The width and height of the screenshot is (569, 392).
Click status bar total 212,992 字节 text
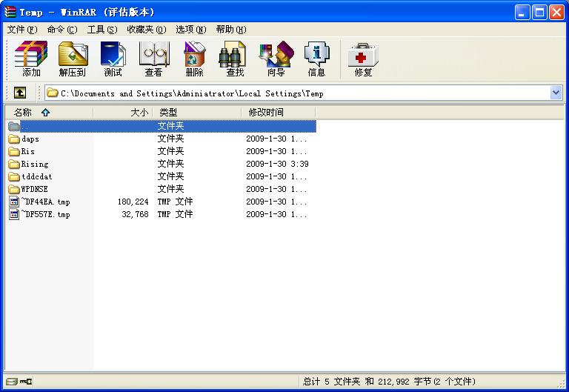click(404, 382)
